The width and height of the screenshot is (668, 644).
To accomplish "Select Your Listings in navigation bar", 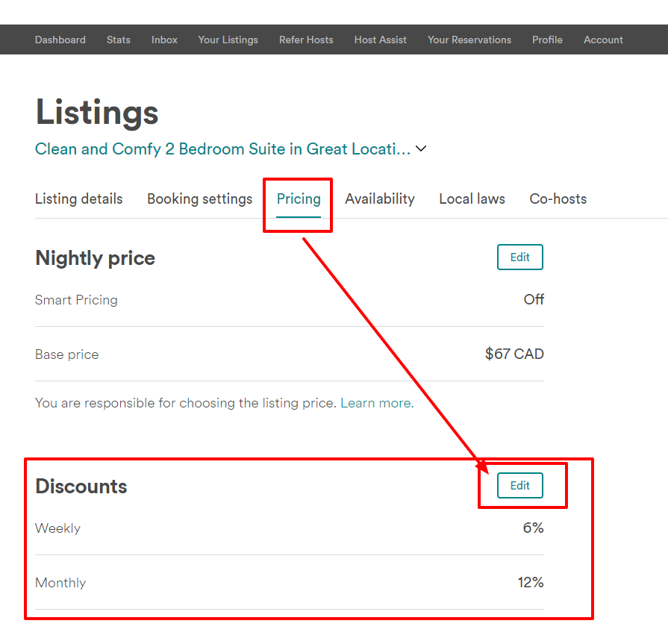I will click(x=228, y=40).
